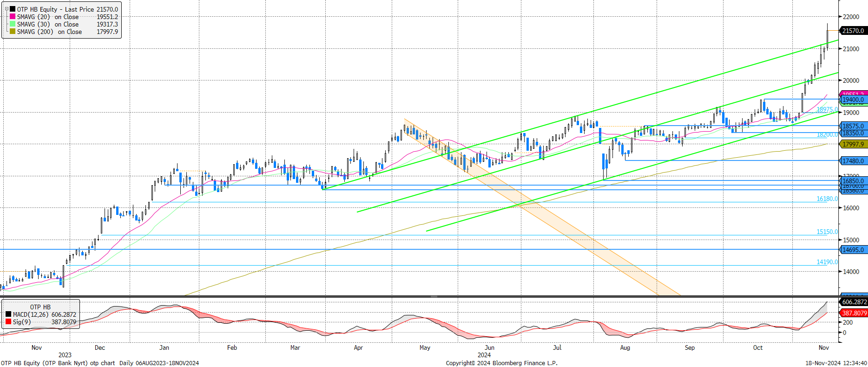Click the 15000 price axis label
868x367 pixels.
(x=851, y=240)
